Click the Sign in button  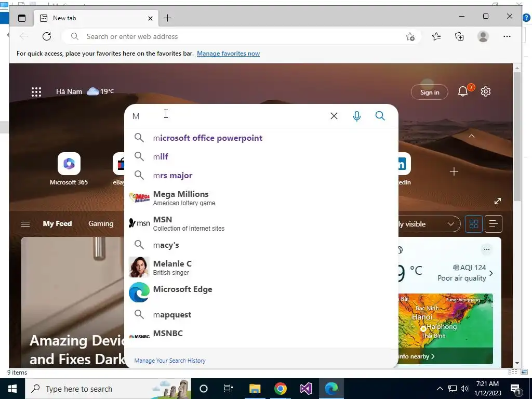point(430,92)
